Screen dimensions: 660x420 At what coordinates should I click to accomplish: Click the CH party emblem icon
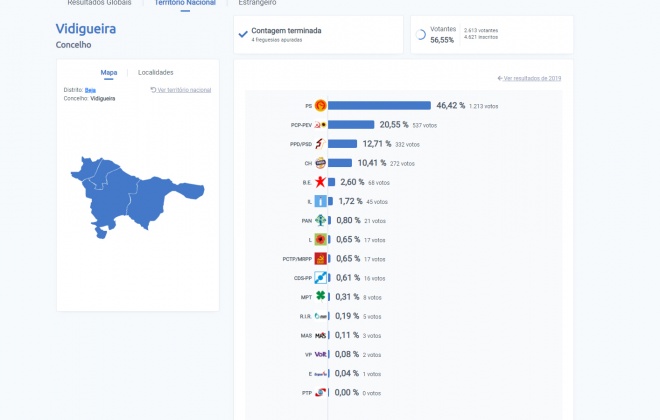point(320,163)
